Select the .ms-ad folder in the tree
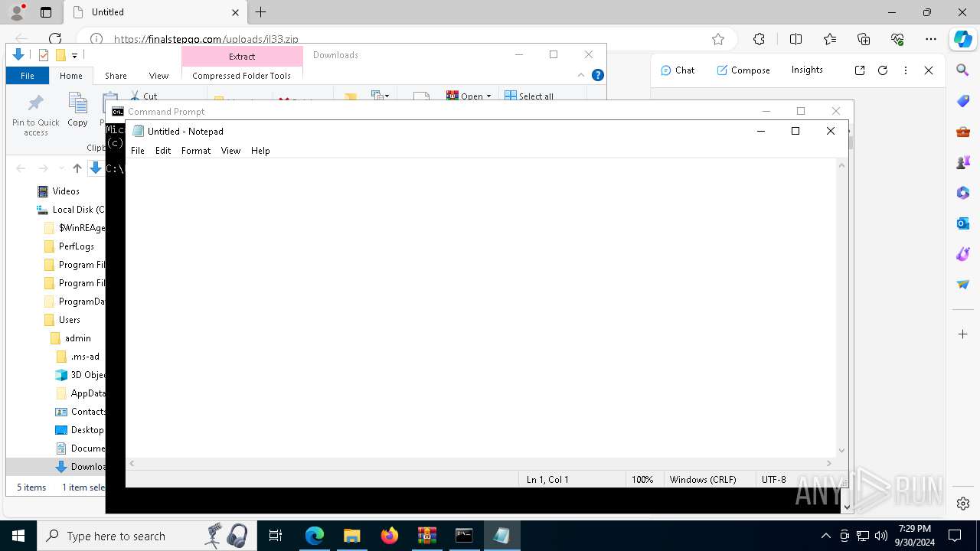 click(77, 357)
